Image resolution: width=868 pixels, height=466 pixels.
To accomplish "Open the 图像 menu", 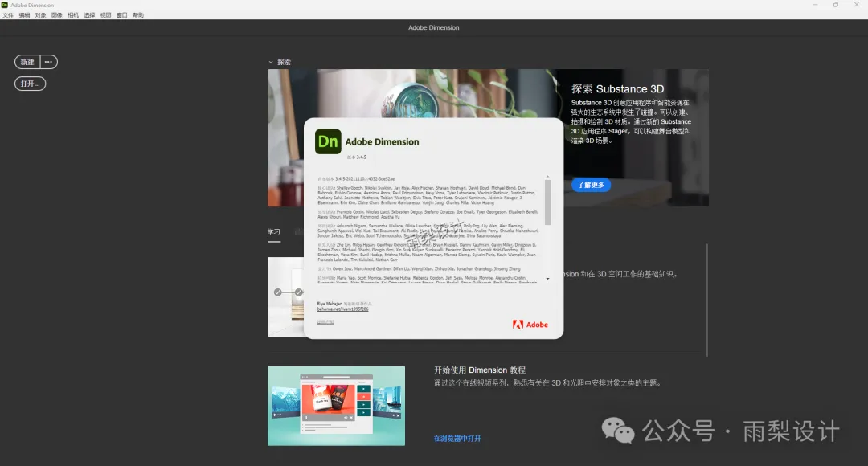I will [57, 15].
